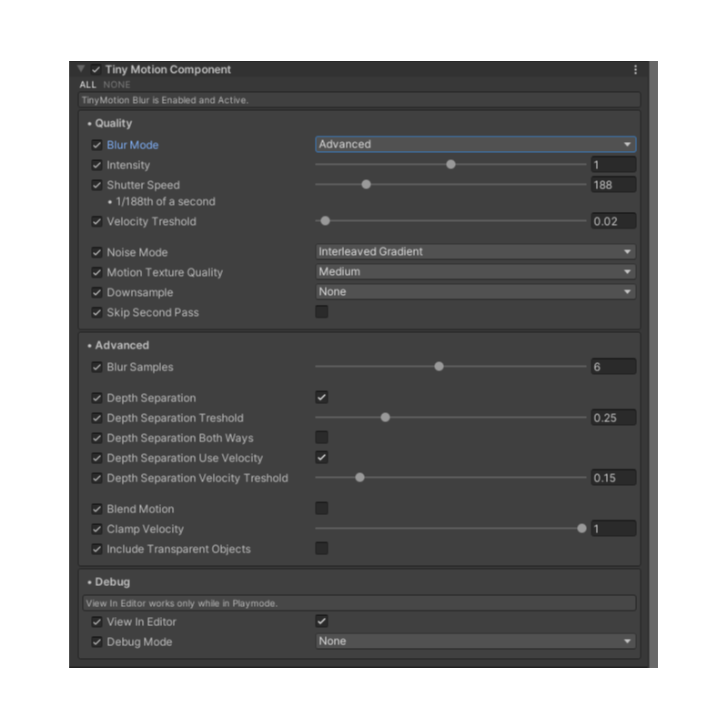Uncheck the View In Editor value checkbox
The image size is (728, 728).
click(x=322, y=621)
